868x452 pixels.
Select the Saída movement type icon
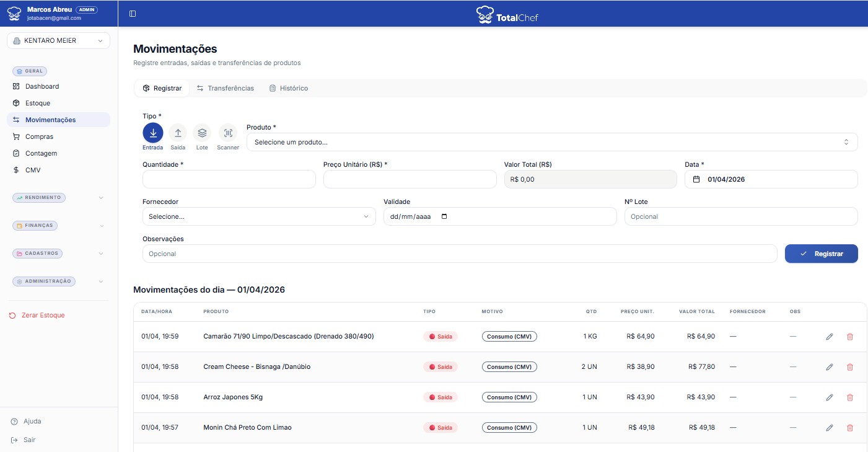click(178, 133)
